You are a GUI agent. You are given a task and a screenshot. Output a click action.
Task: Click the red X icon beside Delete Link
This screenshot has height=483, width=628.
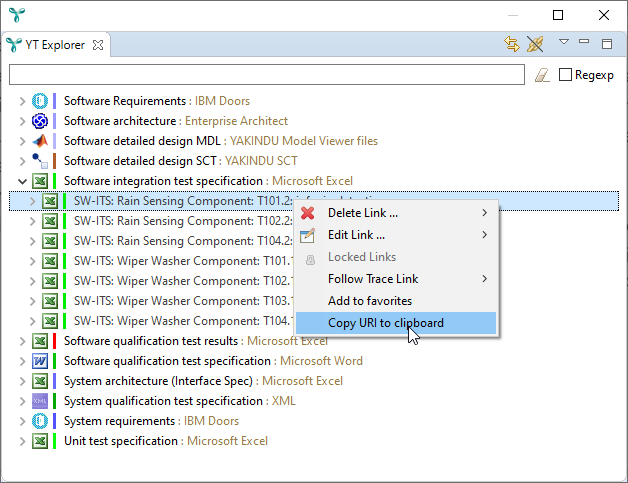coord(308,213)
